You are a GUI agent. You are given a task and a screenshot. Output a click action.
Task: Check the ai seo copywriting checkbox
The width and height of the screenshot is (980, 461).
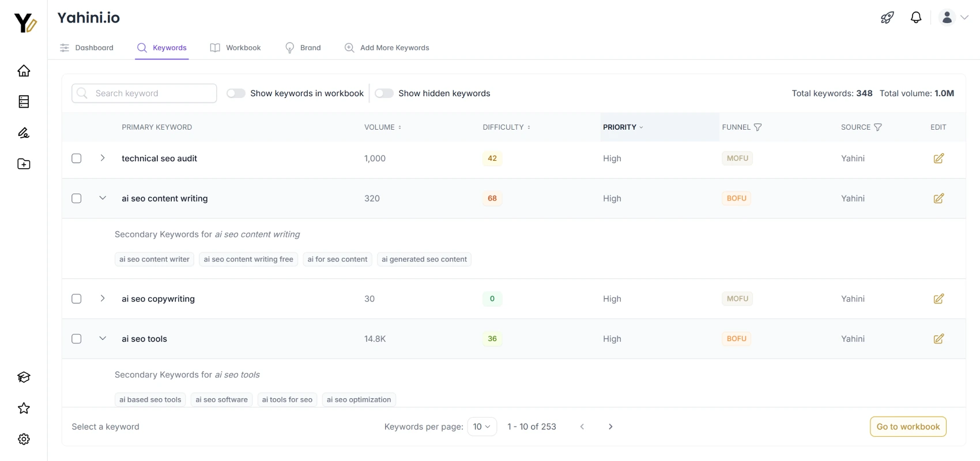[76, 298]
